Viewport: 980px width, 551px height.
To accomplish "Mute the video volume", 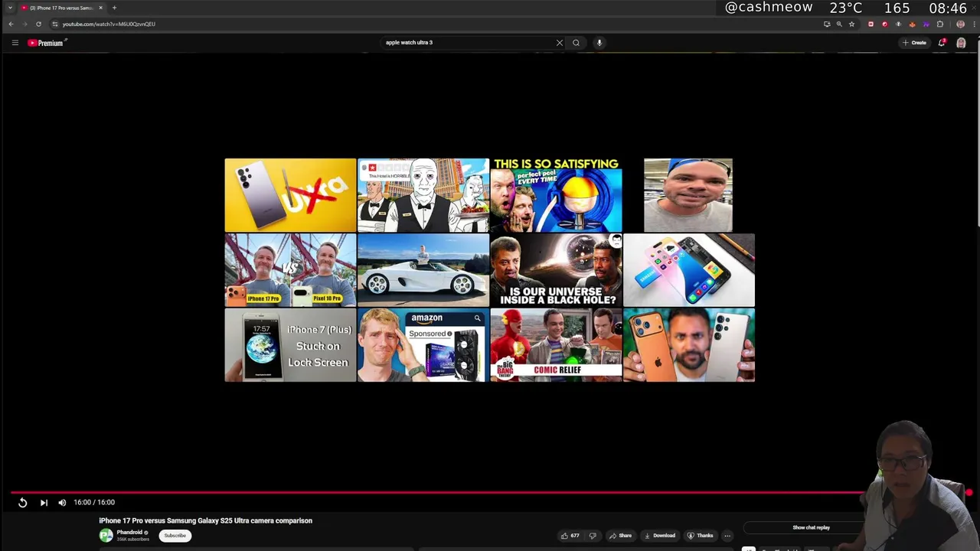I will pyautogui.click(x=62, y=503).
